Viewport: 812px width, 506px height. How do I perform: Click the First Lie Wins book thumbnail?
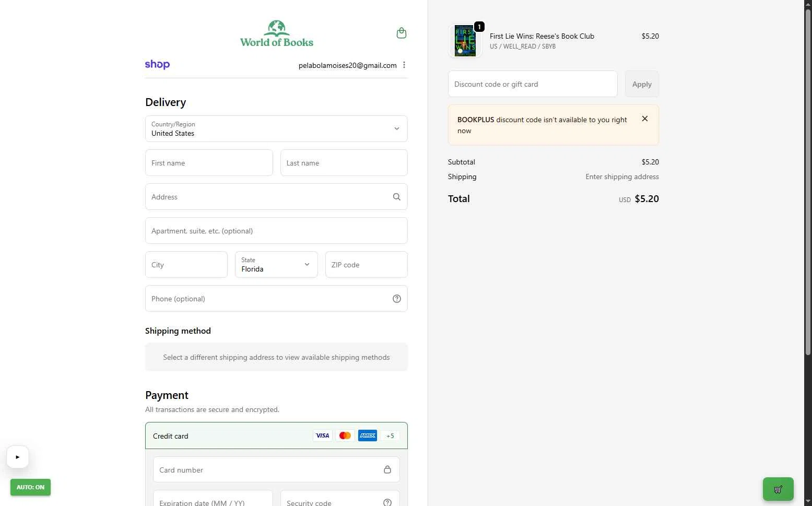click(x=465, y=41)
